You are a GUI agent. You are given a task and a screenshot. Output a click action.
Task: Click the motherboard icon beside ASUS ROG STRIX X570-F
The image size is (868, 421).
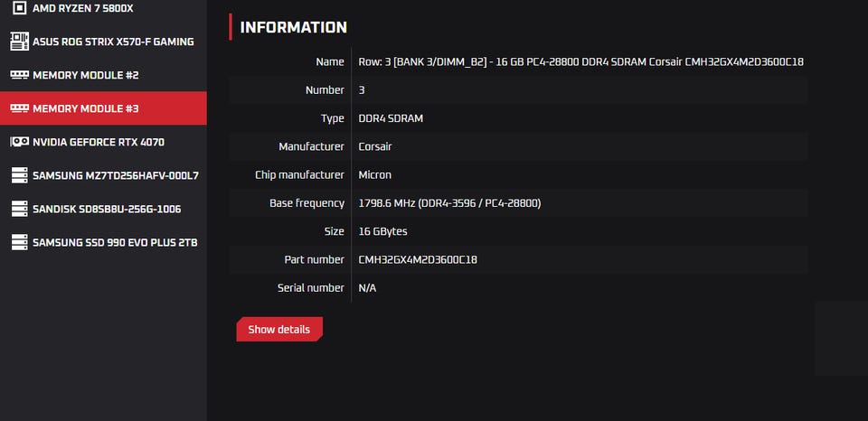click(19, 42)
